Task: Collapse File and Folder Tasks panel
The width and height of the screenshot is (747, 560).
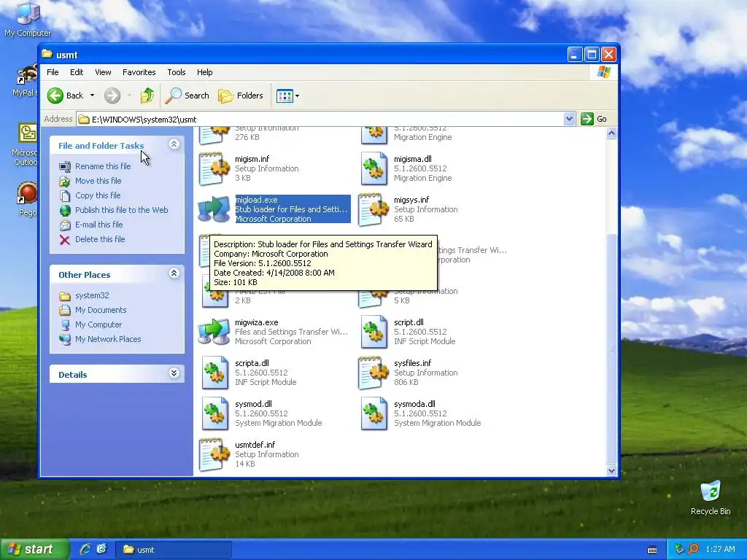Action: [x=174, y=144]
